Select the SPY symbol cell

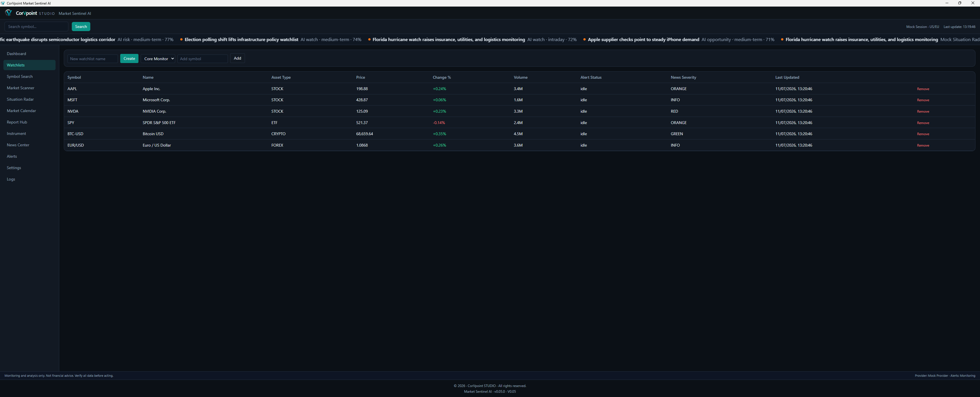[71, 123]
